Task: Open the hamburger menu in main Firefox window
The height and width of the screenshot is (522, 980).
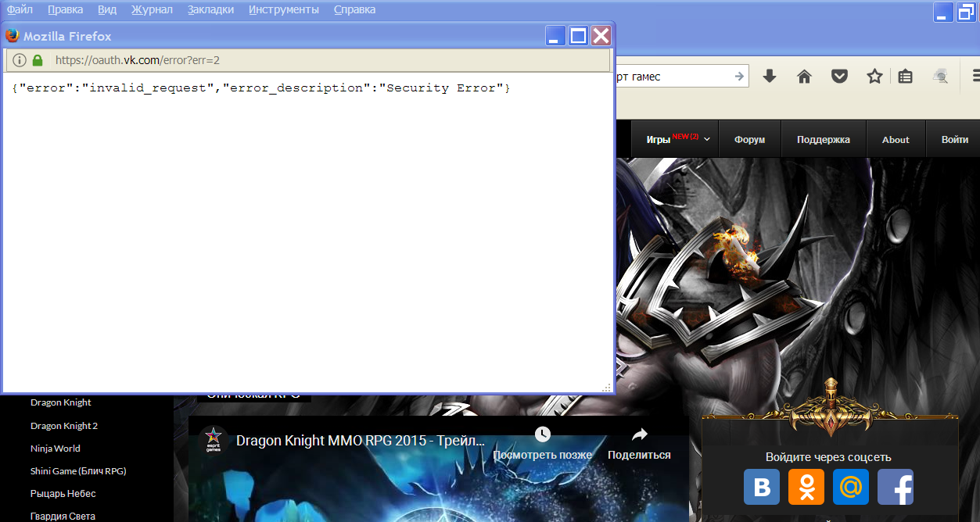Action: point(975,76)
